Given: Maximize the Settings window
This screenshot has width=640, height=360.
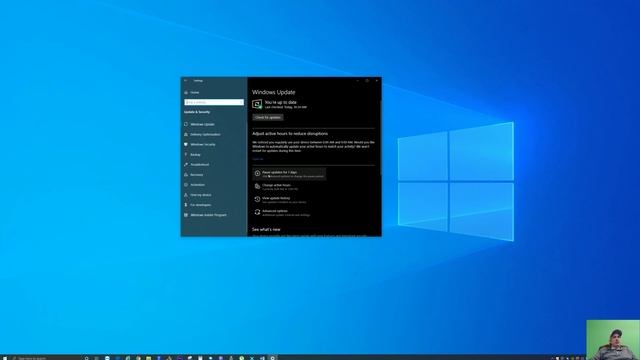Looking at the screenshot, I should (367, 81).
